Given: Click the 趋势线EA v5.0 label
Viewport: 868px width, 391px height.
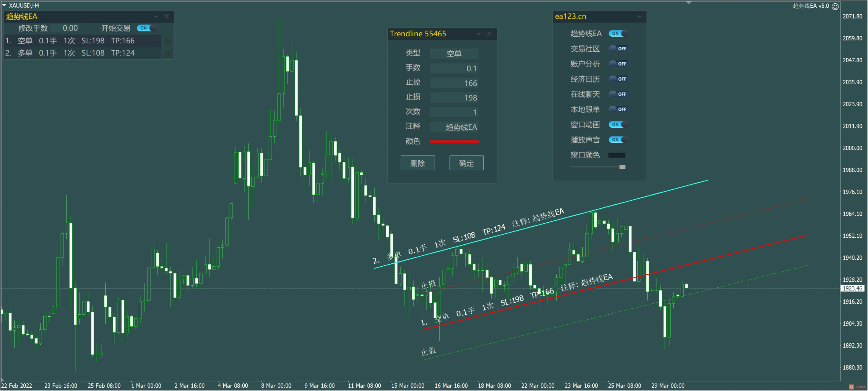Looking at the screenshot, I should pyautogui.click(x=811, y=6).
